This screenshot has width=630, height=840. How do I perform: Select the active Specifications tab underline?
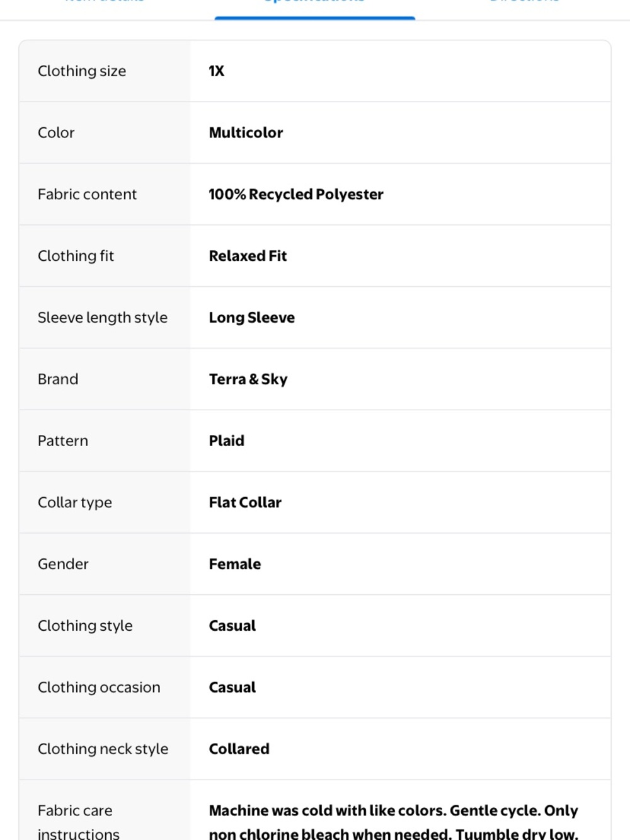(314, 18)
